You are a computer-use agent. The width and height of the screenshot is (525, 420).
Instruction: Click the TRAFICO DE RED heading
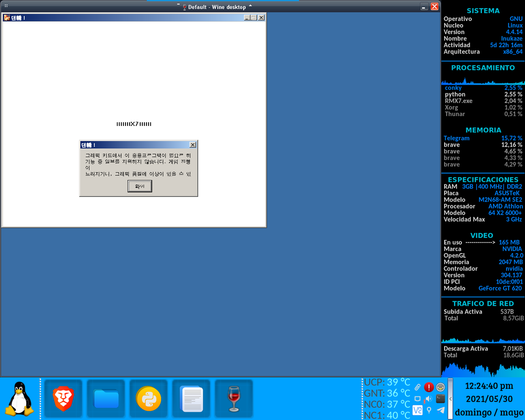tap(483, 303)
